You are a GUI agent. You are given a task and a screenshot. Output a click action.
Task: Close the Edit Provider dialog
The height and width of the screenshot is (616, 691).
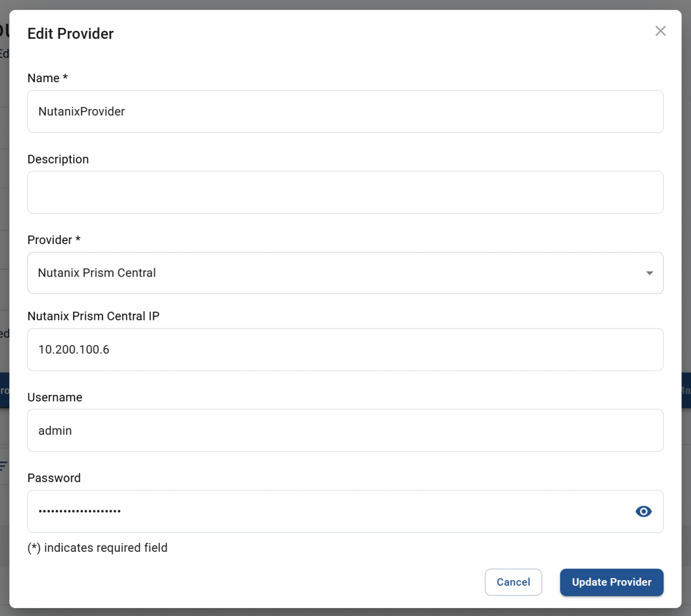(660, 31)
